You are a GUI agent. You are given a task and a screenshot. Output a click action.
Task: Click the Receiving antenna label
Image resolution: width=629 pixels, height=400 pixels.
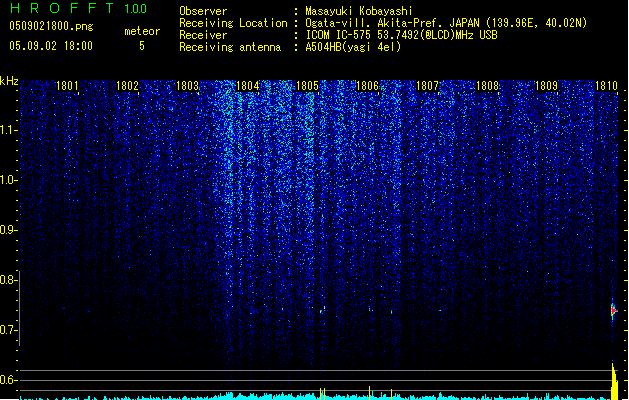pyautogui.click(x=230, y=47)
